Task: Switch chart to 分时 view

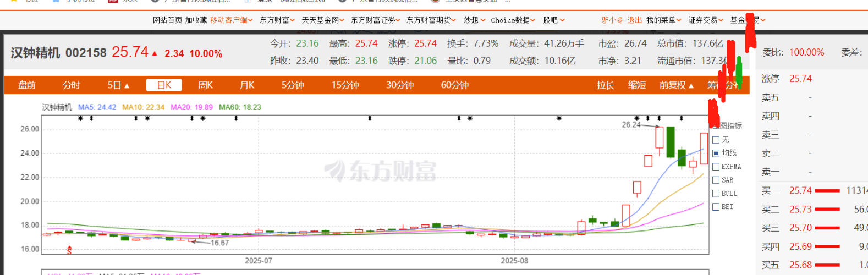Action: 72,85
